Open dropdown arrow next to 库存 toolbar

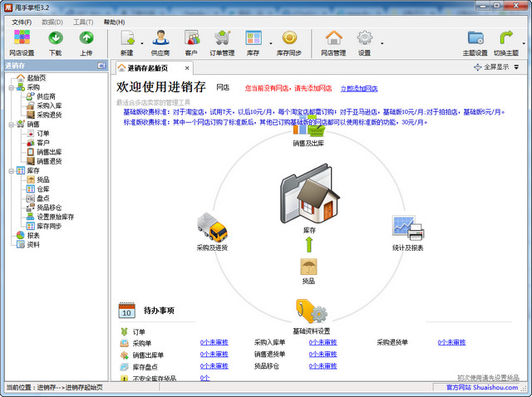coord(271,43)
